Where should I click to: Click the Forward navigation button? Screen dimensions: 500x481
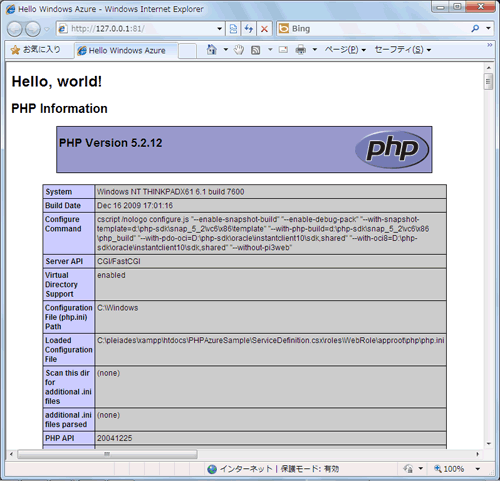pos(33,29)
